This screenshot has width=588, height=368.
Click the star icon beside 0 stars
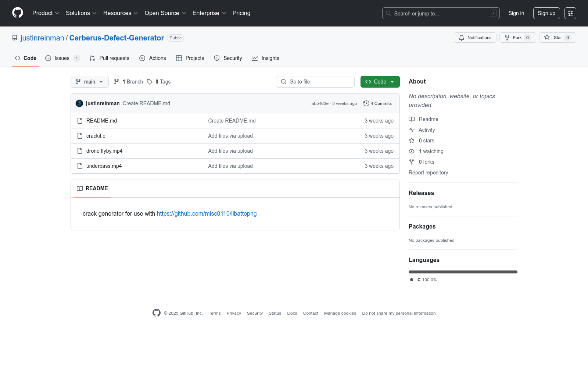[x=412, y=141]
